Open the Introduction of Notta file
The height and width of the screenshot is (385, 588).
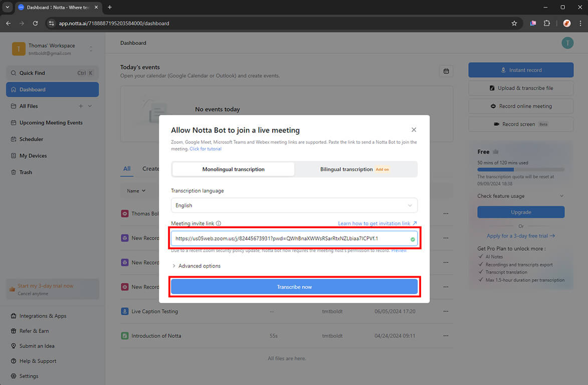point(156,336)
